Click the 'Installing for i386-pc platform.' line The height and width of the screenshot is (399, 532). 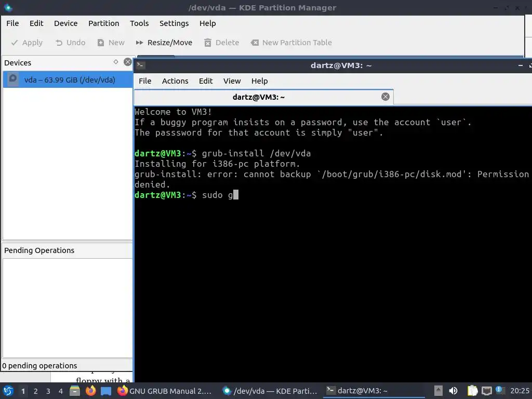(x=217, y=164)
